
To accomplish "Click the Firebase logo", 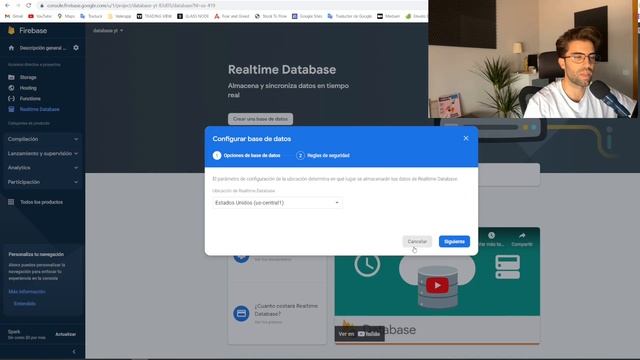I will coord(28,31).
